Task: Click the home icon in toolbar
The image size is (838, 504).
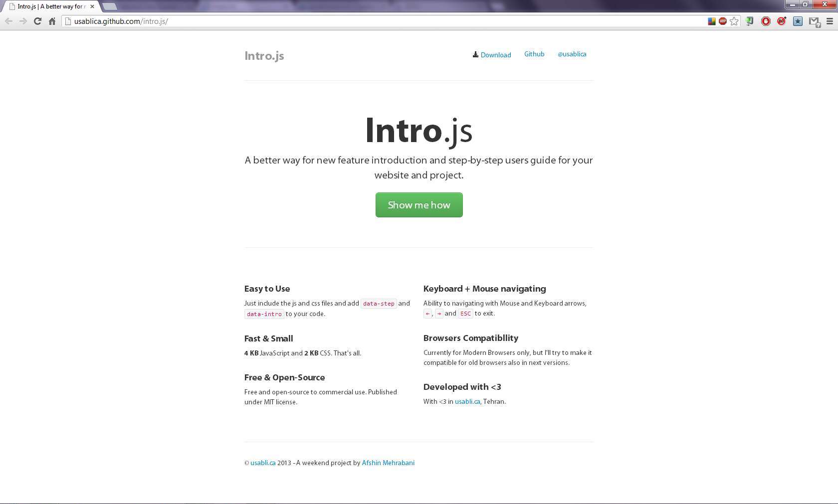Action: click(x=52, y=21)
